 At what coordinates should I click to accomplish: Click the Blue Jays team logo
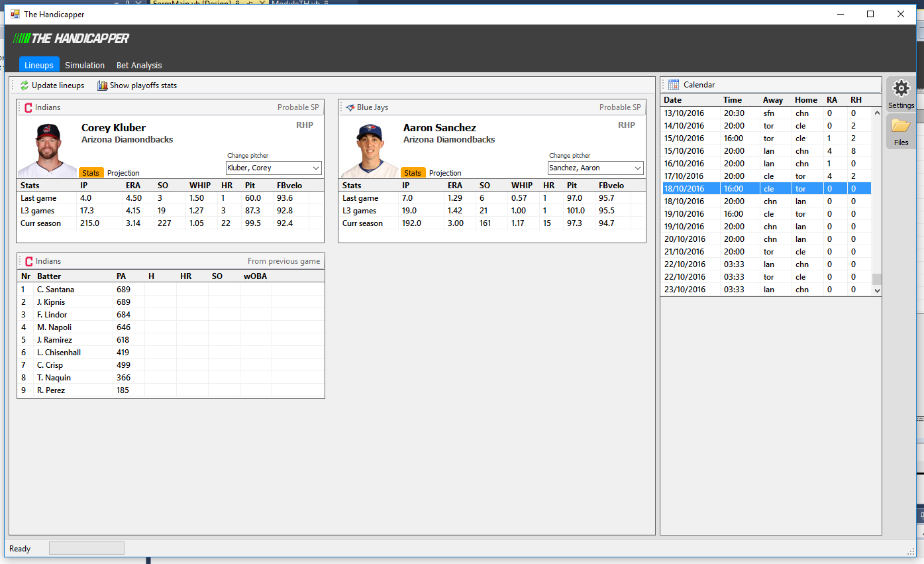pos(350,107)
